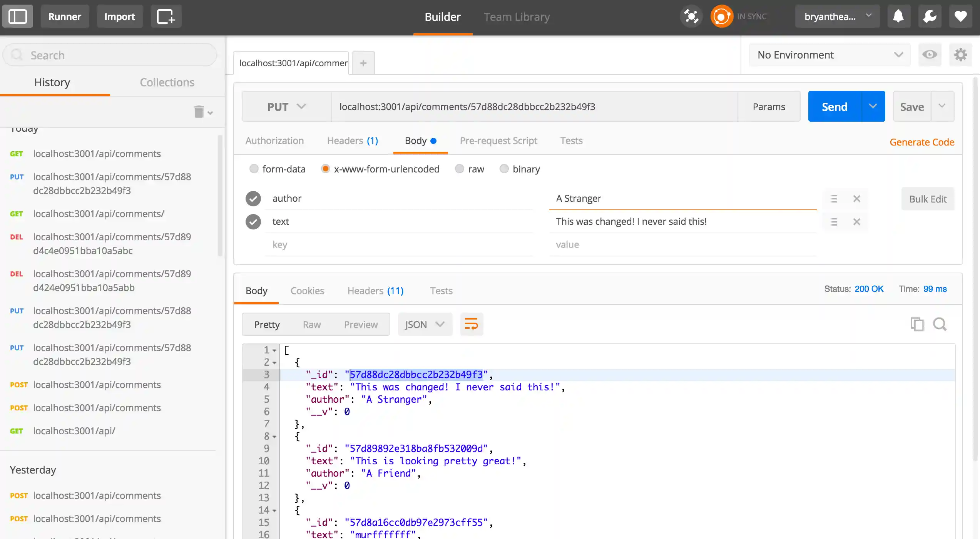The height and width of the screenshot is (539, 980).
Task: Open the PUT method dropdown
Action: click(286, 107)
